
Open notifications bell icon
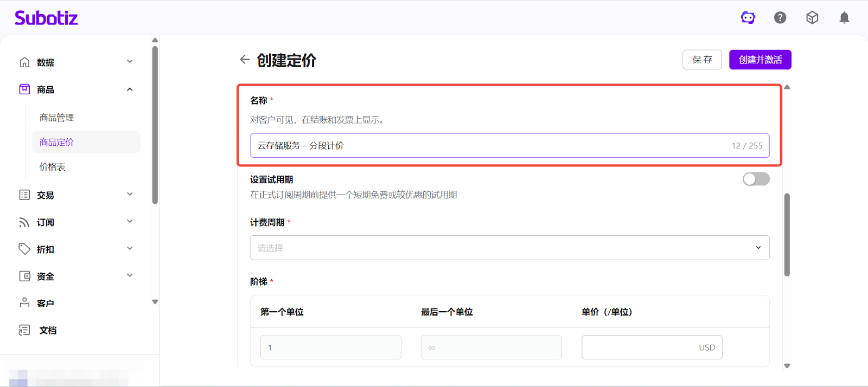pyautogui.click(x=844, y=18)
